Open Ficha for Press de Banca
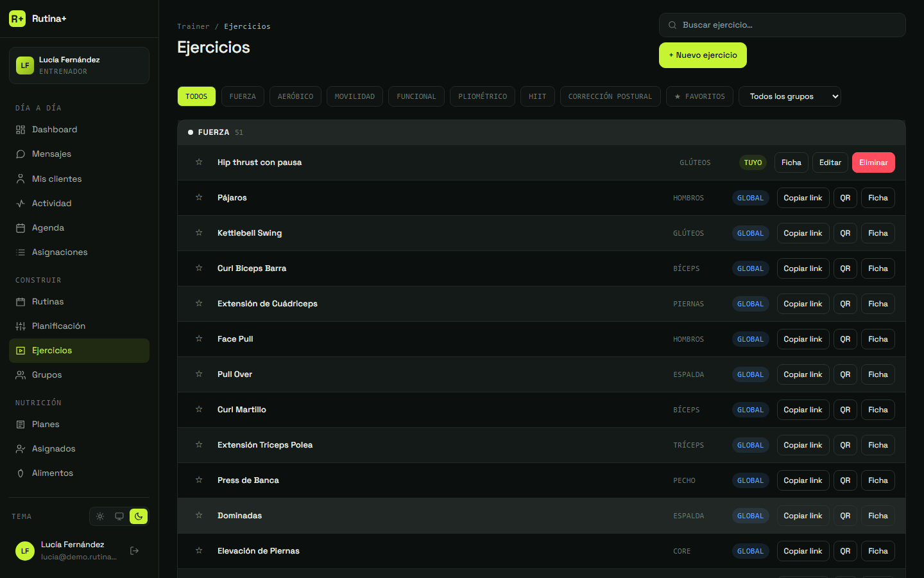Screen dimensions: 924x578 (x=878, y=480)
